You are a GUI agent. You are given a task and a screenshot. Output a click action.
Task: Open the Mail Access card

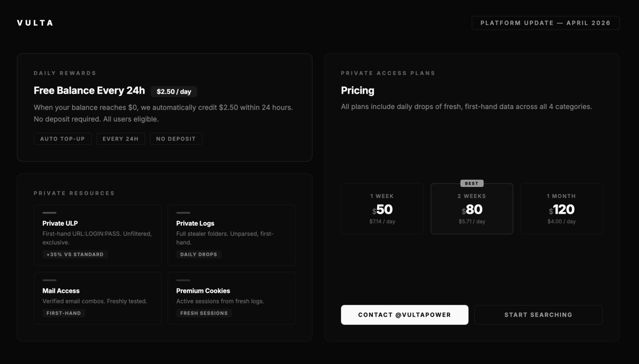tap(98, 298)
